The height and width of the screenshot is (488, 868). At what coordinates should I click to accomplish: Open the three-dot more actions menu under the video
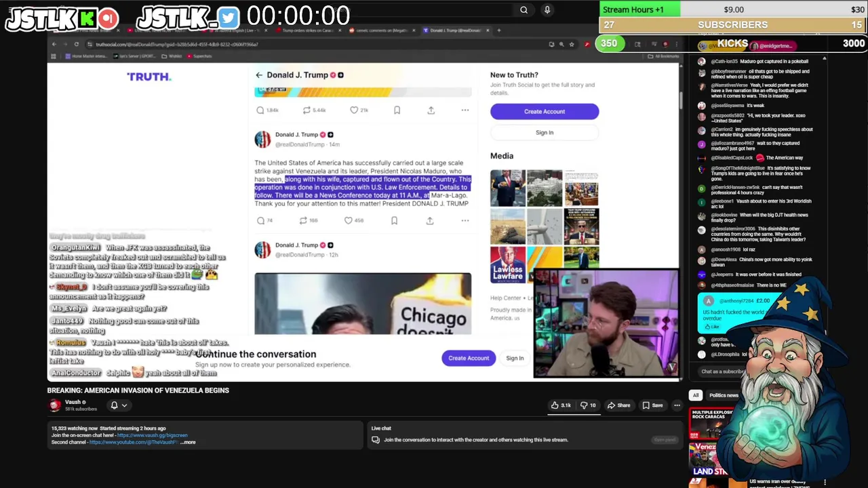click(677, 405)
